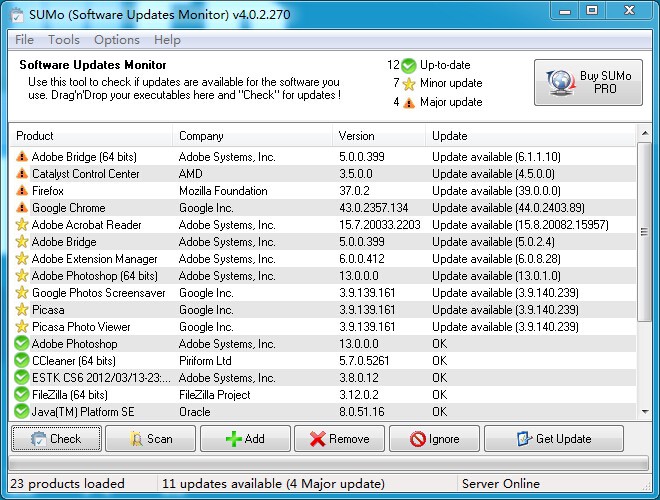The image size is (660, 500).
Task: Click 'Update available (4.5.0.0)' for Catalyst
Action: pyautogui.click(x=493, y=173)
